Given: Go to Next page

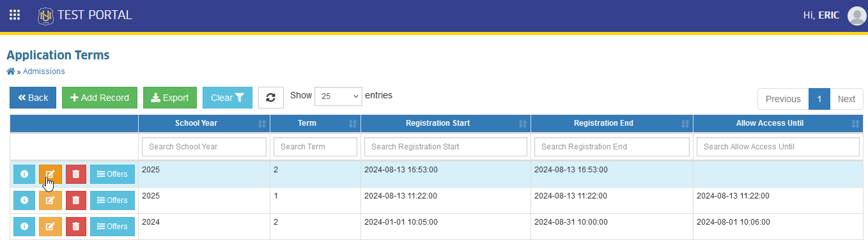Looking at the screenshot, I should (846, 99).
